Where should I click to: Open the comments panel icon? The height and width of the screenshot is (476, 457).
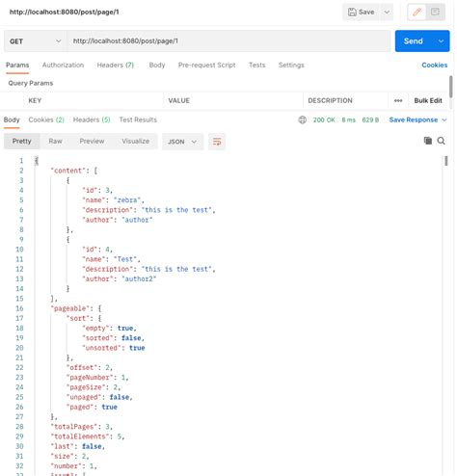(435, 13)
